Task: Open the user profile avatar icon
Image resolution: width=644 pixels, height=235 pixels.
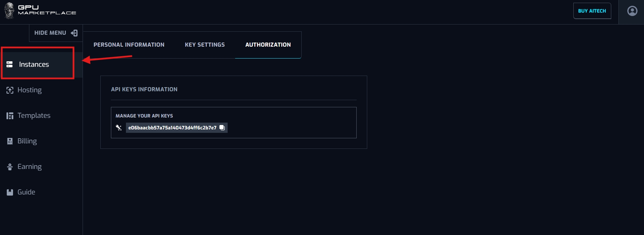Action: [632, 11]
